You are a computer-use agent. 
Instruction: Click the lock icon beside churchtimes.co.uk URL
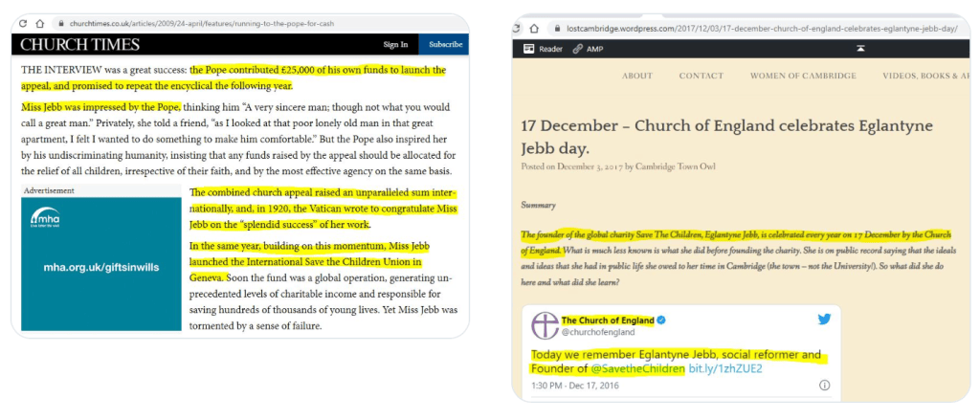coord(61,24)
